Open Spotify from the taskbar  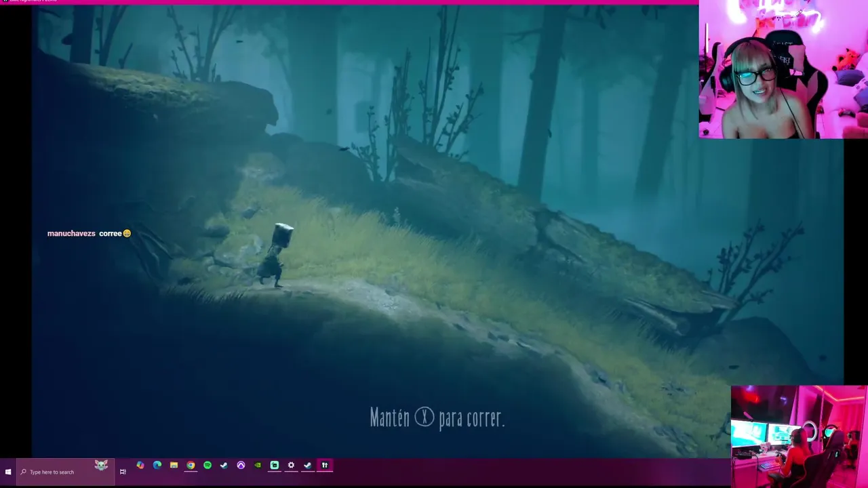pyautogui.click(x=208, y=465)
